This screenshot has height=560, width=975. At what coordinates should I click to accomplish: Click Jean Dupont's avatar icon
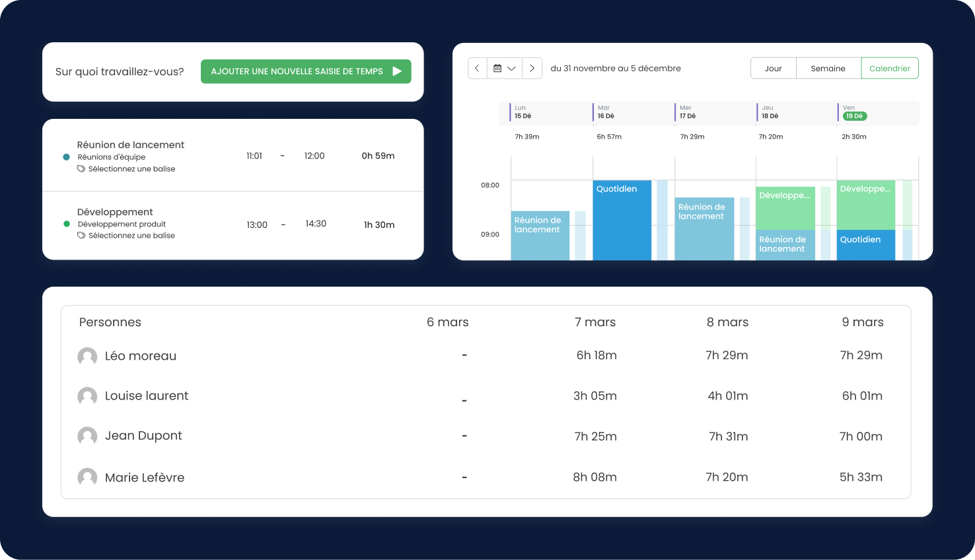tap(87, 436)
